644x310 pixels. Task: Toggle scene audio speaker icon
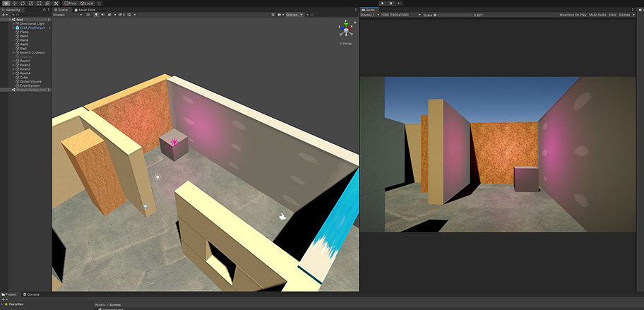102,15
